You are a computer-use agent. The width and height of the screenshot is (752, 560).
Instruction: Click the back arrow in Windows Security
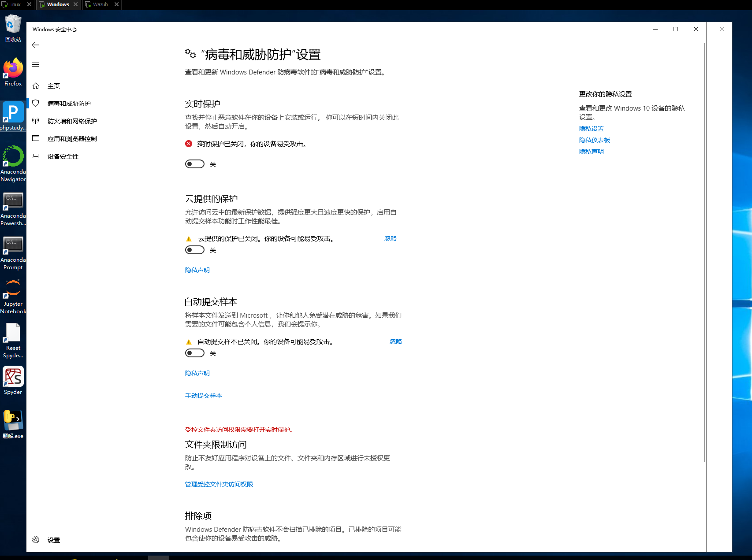tap(35, 45)
